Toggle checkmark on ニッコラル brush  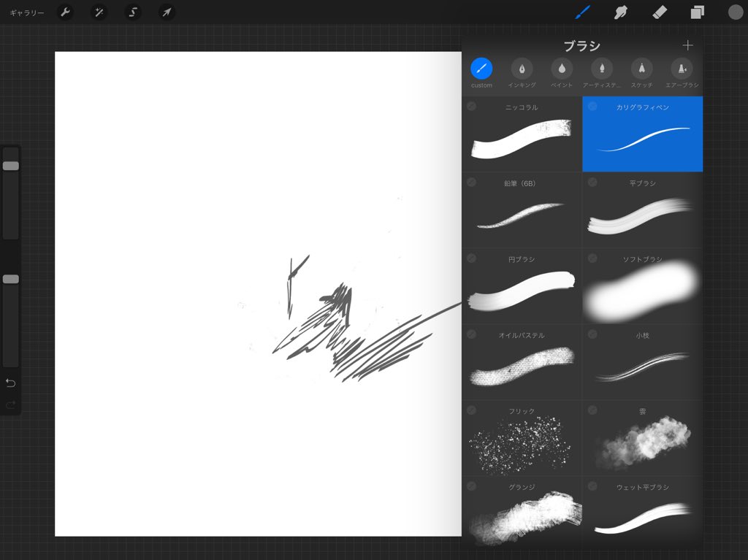[x=471, y=107]
